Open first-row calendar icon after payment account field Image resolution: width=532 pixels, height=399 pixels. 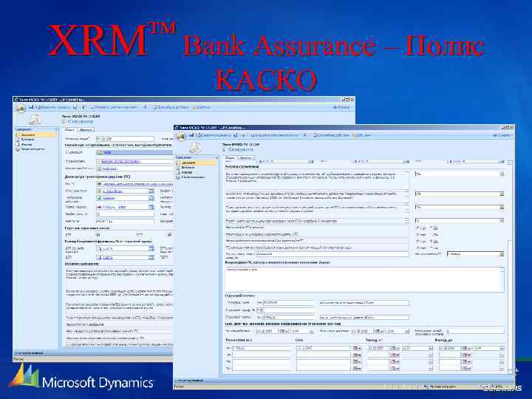(356, 348)
